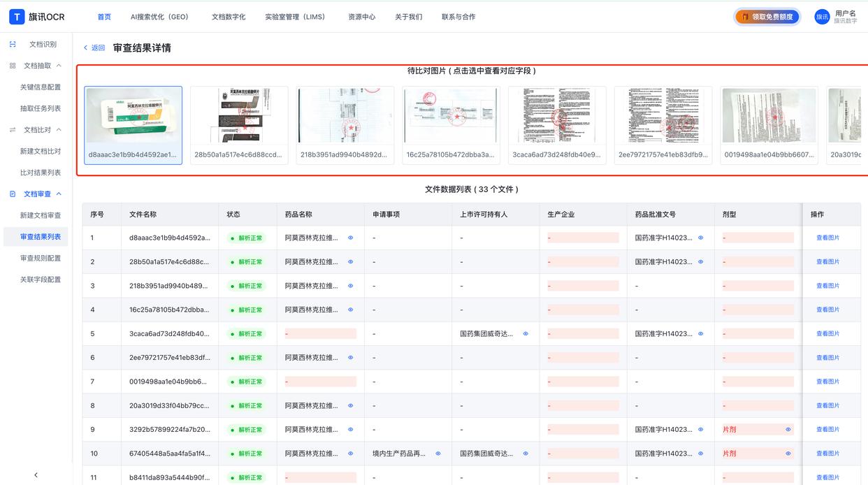
Task: Open 新建文档比对 in sidebar
Action: tap(41, 151)
